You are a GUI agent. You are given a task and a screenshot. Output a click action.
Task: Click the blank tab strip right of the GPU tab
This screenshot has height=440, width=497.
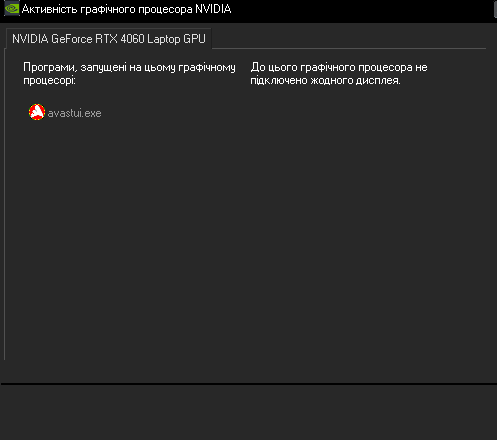349,38
